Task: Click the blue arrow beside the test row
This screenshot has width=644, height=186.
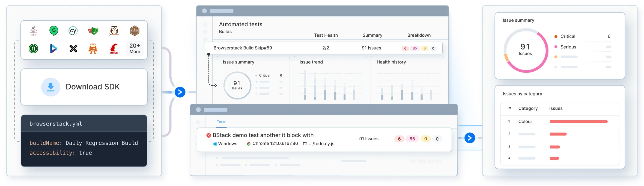Action: (x=470, y=138)
